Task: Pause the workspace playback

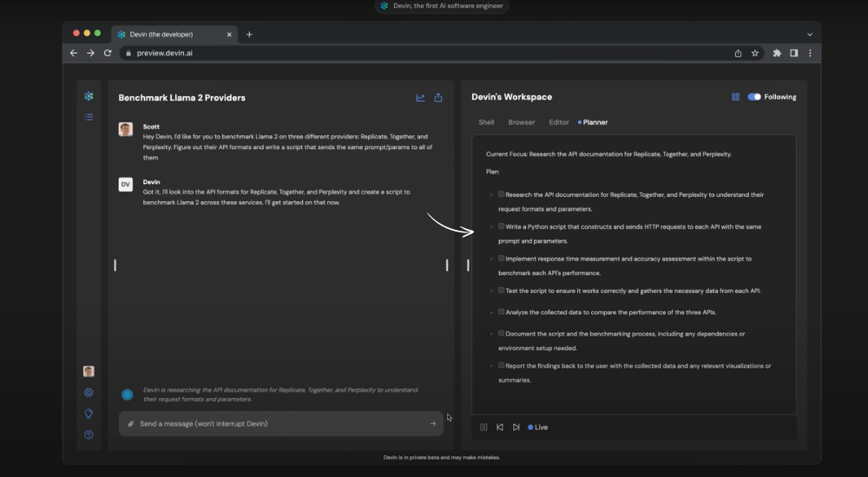Action: point(483,428)
